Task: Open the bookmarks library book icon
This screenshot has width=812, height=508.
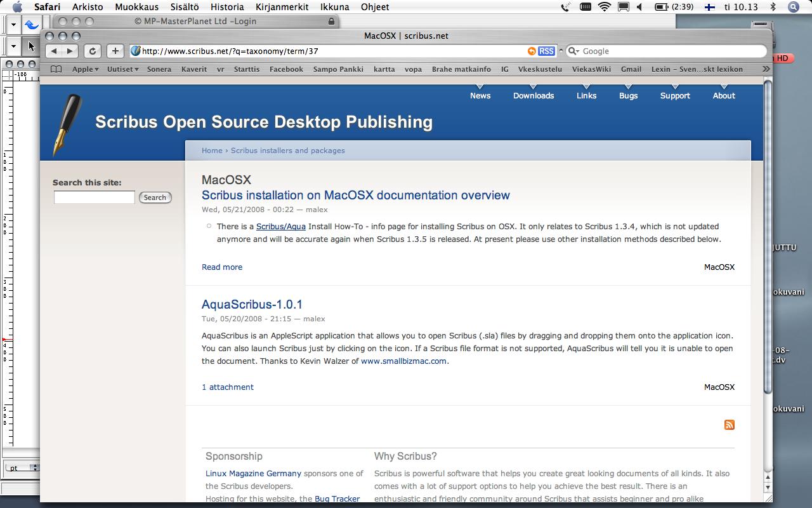Action: (56, 69)
